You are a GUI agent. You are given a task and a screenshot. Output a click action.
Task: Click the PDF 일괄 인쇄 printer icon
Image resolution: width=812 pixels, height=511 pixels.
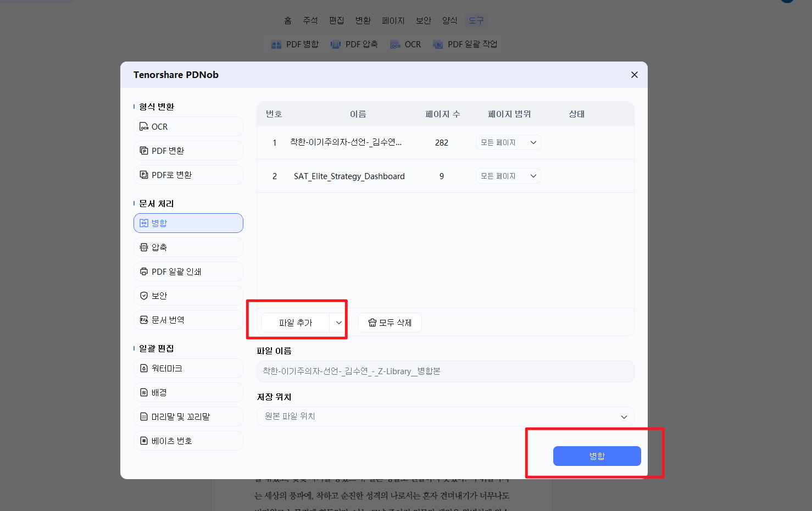pos(144,271)
